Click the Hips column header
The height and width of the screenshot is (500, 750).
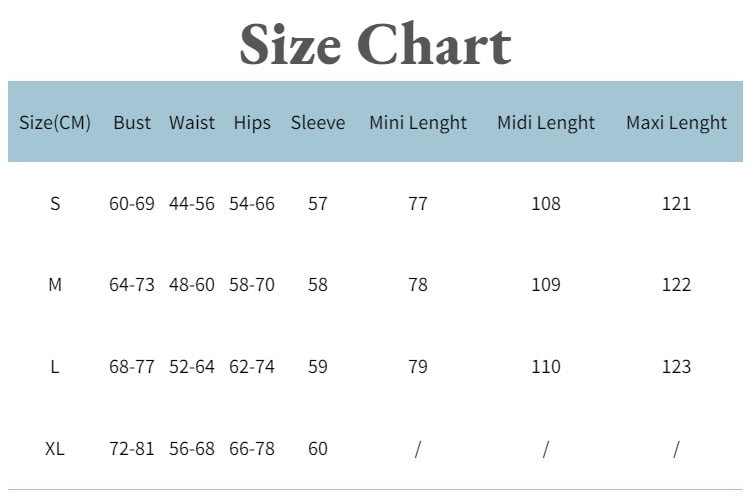click(252, 123)
